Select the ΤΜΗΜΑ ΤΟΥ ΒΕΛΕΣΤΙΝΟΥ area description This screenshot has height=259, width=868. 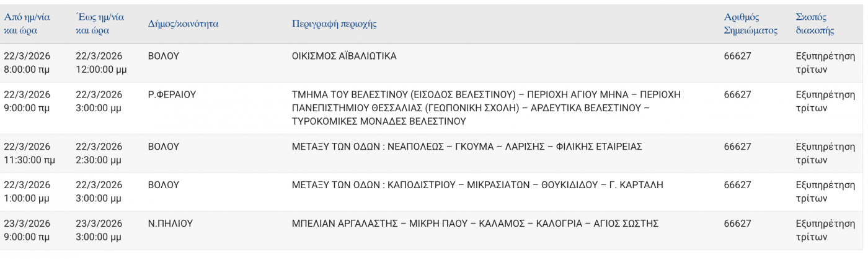pyautogui.click(x=485, y=107)
